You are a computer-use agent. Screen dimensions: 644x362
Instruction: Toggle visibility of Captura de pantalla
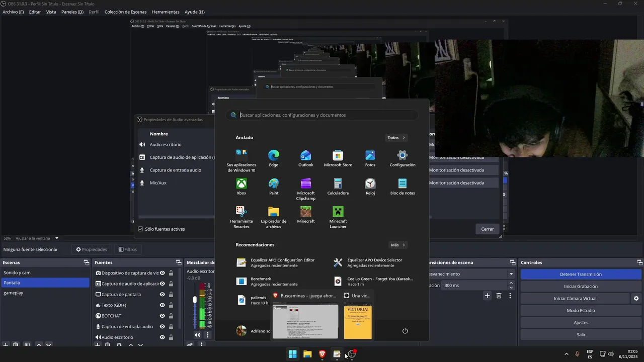163,295
